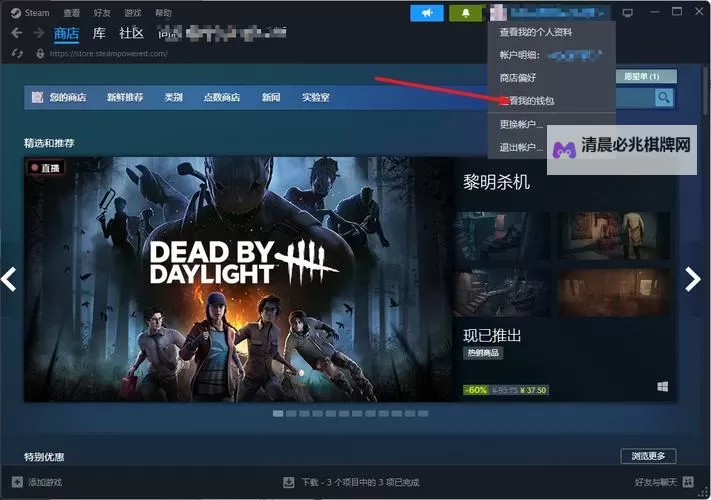The height and width of the screenshot is (500, 711).
Task: Open the 新鲜推荐 dropdown
Action: [125, 97]
